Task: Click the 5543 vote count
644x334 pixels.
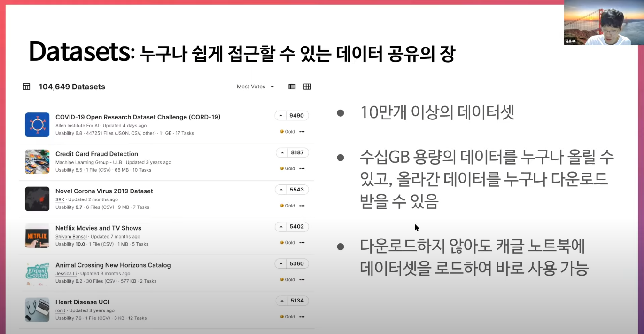Action: [297, 190]
